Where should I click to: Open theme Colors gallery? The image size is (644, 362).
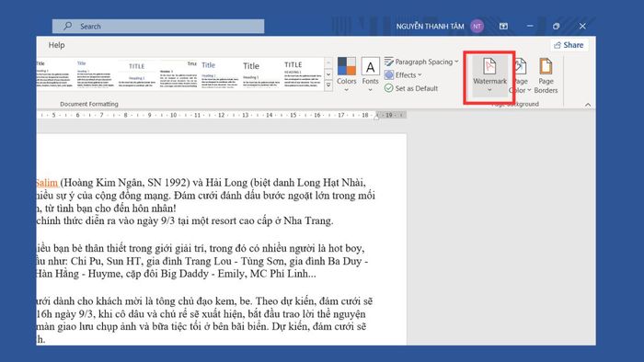click(347, 74)
